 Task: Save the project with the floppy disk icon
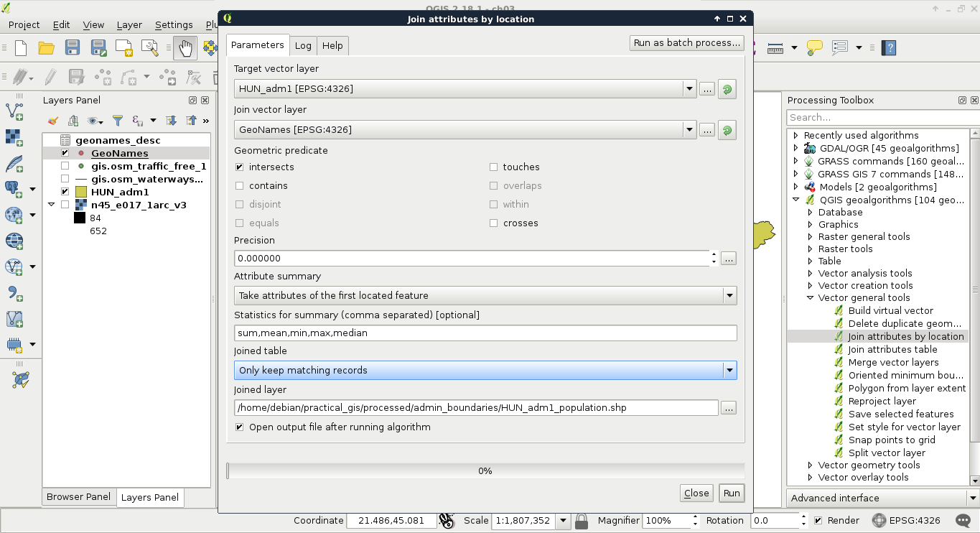tap(73, 48)
